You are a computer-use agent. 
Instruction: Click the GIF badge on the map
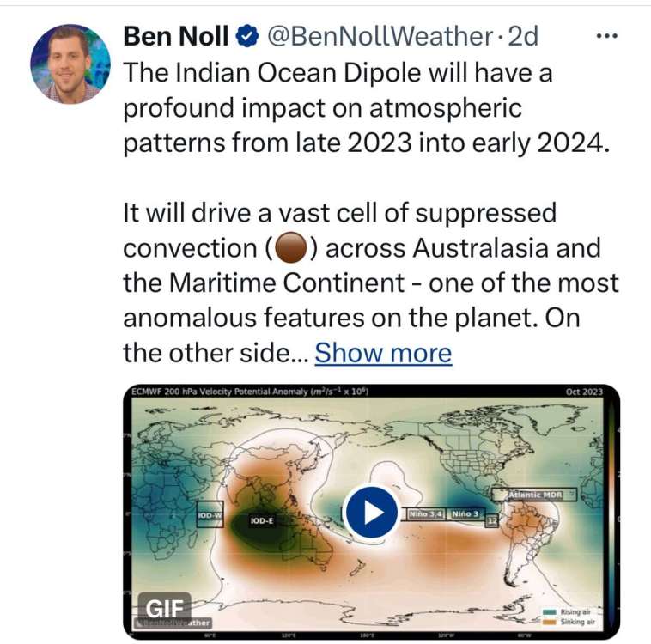[x=164, y=603]
